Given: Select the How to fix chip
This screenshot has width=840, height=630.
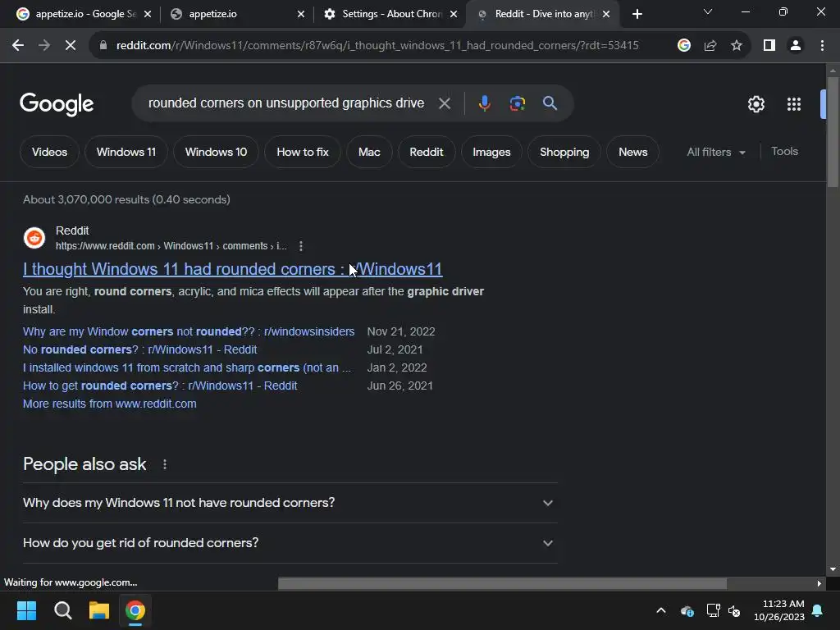Looking at the screenshot, I should [x=303, y=152].
